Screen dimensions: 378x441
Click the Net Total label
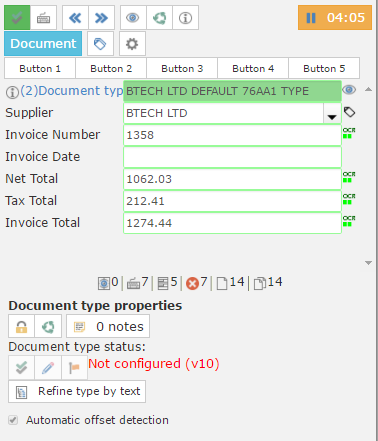pos(32,179)
